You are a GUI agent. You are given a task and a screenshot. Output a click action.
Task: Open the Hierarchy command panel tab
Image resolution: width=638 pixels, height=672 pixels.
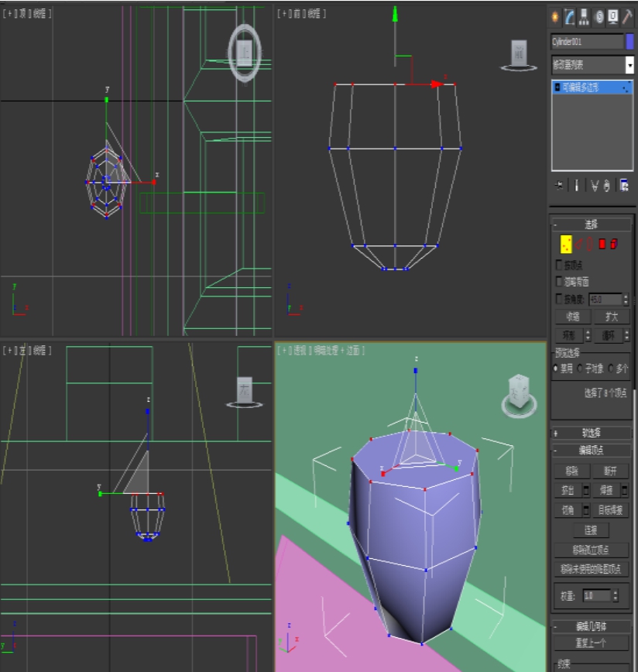584,17
